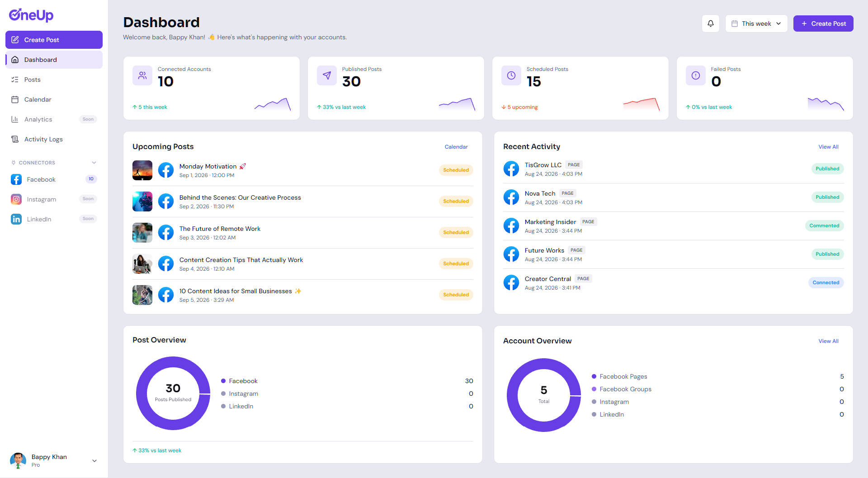Click the Facebook legend dot in Post Overview
Screen dimensions: 868x478
223,381
